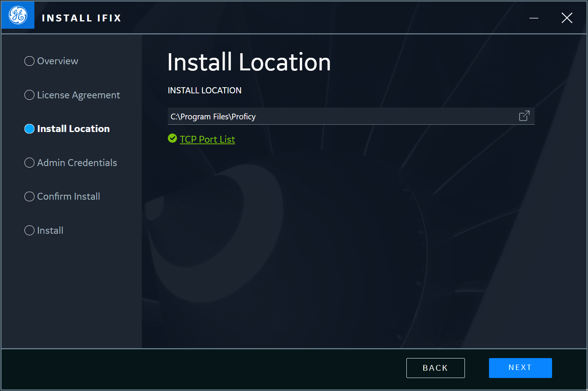Select the Admin Credentials step radio circle

pos(29,163)
